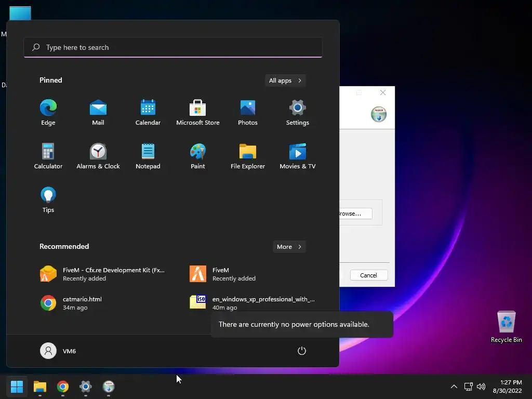
Task: Switch to Chrome on the taskbar
Action: [x=63, y=386]
